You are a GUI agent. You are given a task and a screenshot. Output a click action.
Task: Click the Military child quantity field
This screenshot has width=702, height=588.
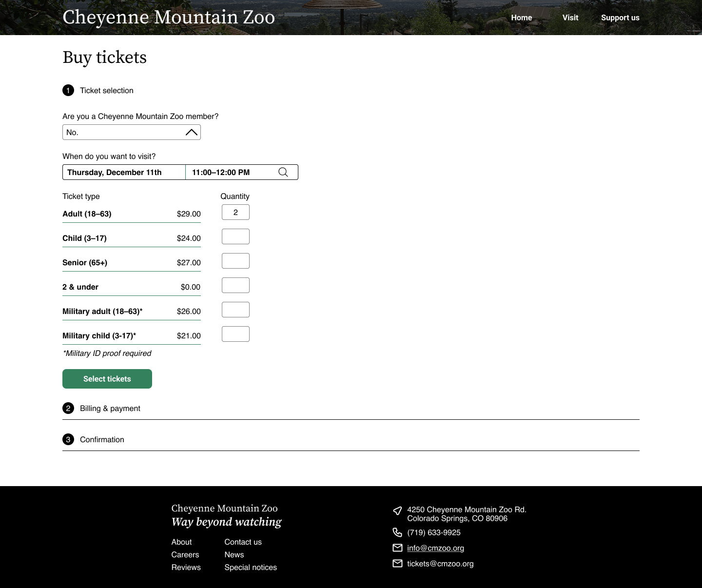click(x=235, y=334)
